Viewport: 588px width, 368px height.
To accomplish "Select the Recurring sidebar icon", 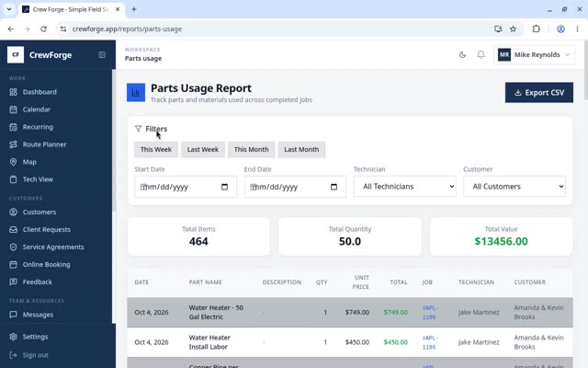I will pyautogui.click(x=13, y=127).
